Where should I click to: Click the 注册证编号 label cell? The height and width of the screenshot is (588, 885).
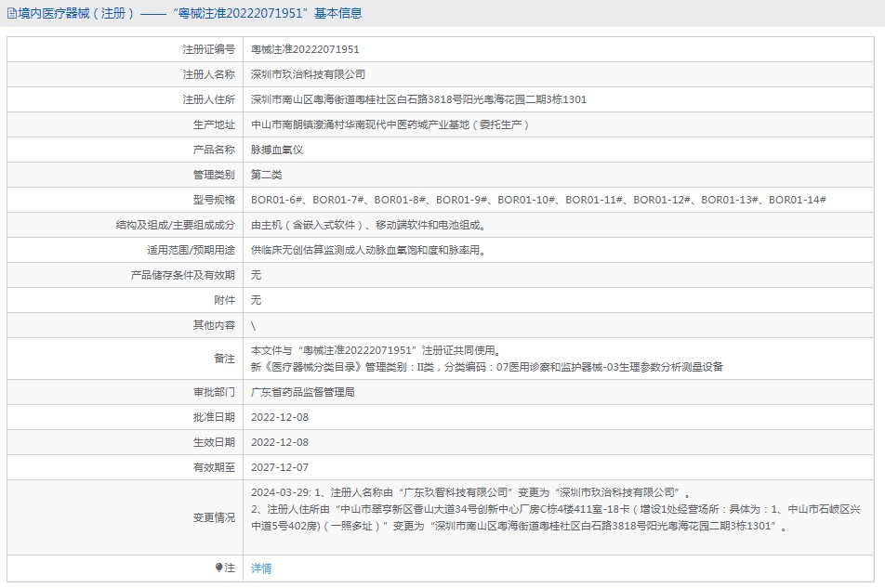(x=125, y=49)
